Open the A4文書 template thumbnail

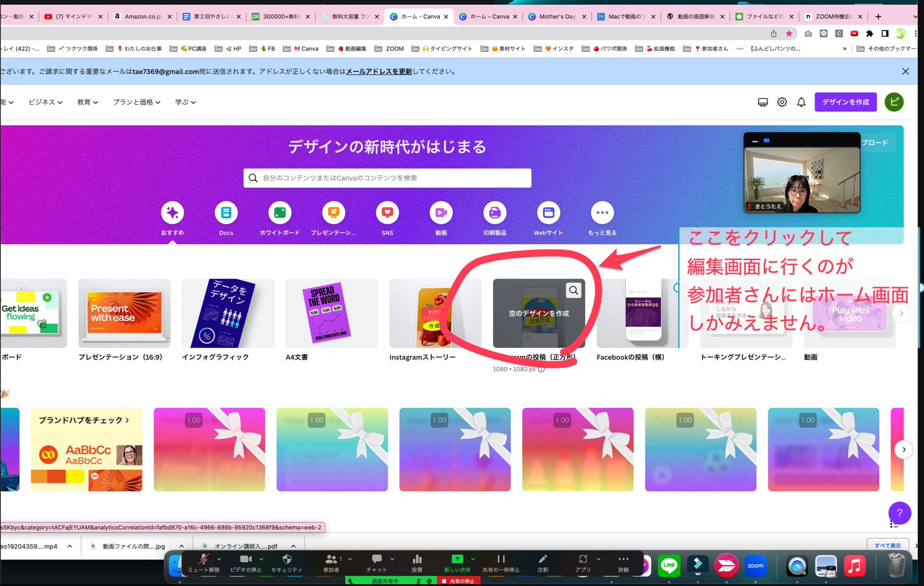click(x=331, y=313)
